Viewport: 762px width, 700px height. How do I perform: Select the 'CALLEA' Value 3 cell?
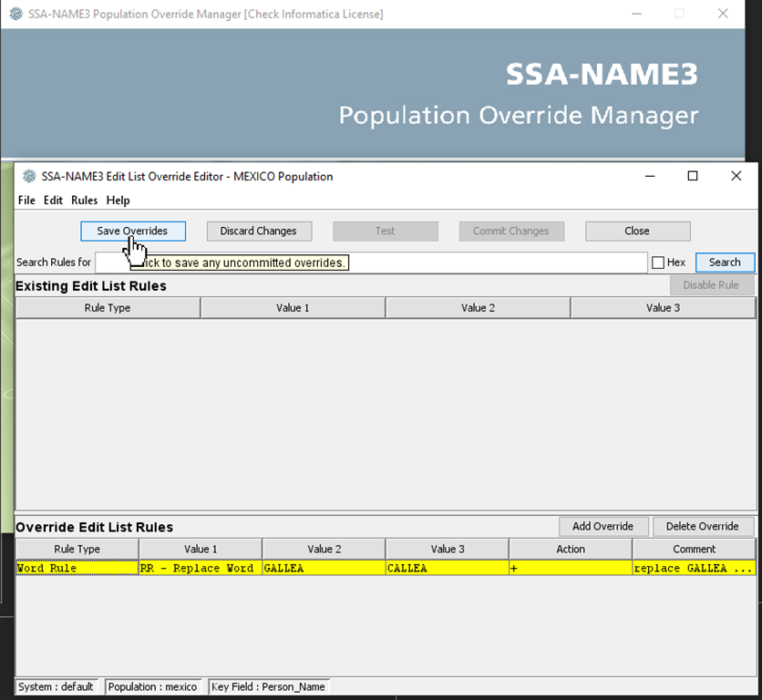pyautogui.click(x=448, y=568)
